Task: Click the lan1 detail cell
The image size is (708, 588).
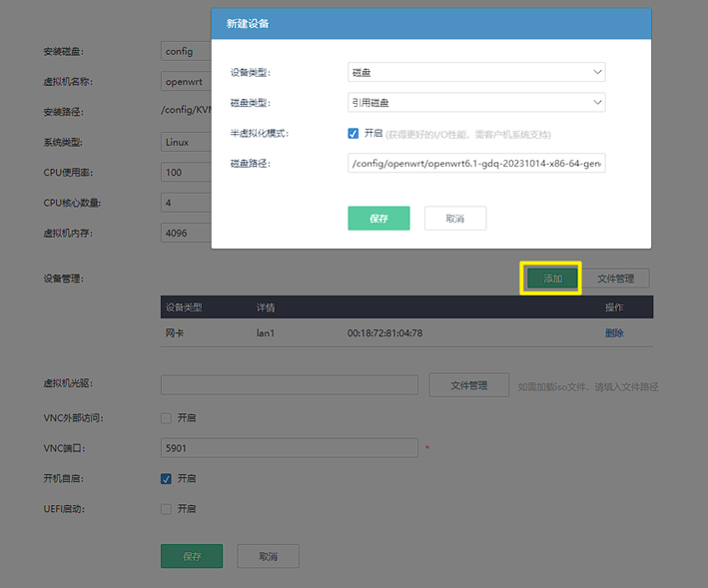Action: (x=266, y=333)
